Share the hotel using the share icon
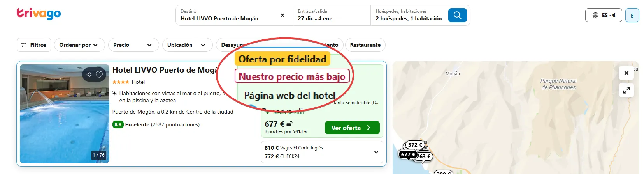Image resolution: width=644 pixels, height=174 pixels. (89, 75)
